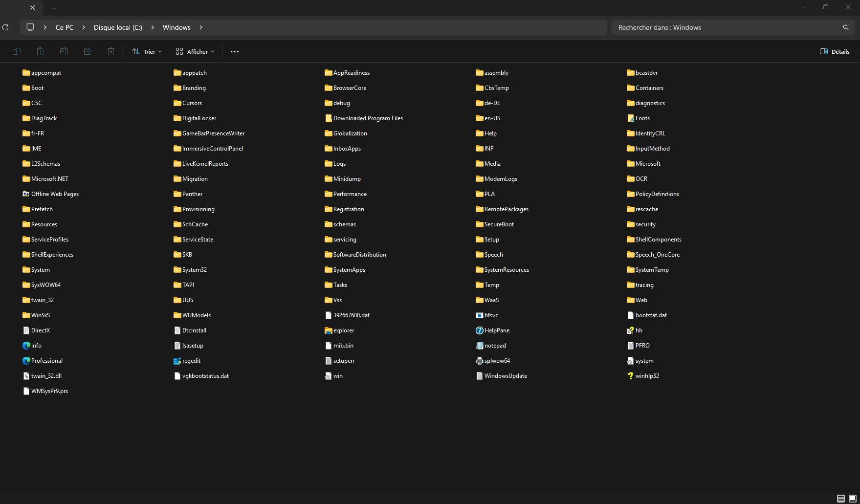Screen dimensions: 860x504
Task: Click the Rename icon in the toolbar
Action: pyautogui.click(x=64, y=51)
